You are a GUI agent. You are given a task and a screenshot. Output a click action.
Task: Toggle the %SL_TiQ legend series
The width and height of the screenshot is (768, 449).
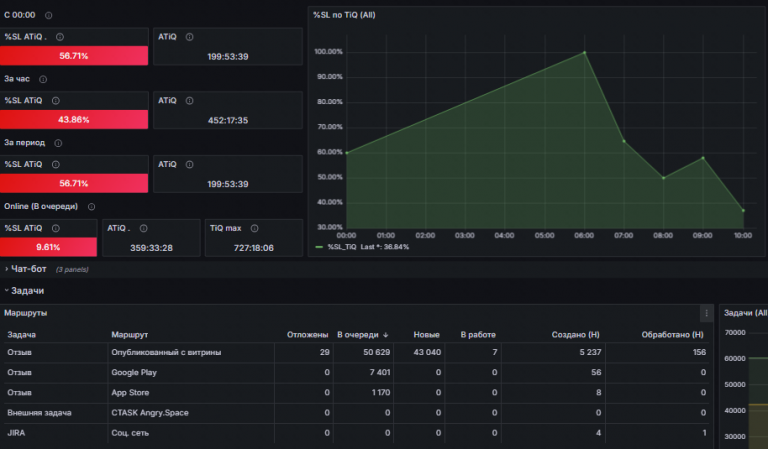click(342, 247)
